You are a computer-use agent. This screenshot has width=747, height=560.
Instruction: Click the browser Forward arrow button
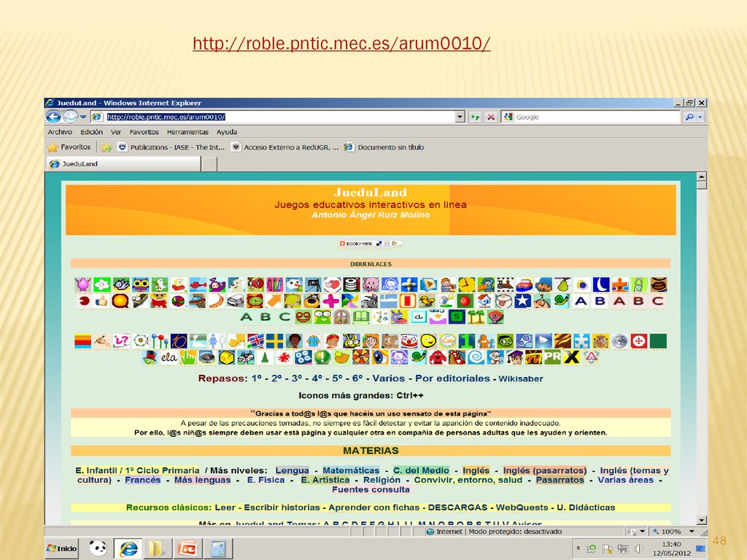coord(70,117)
